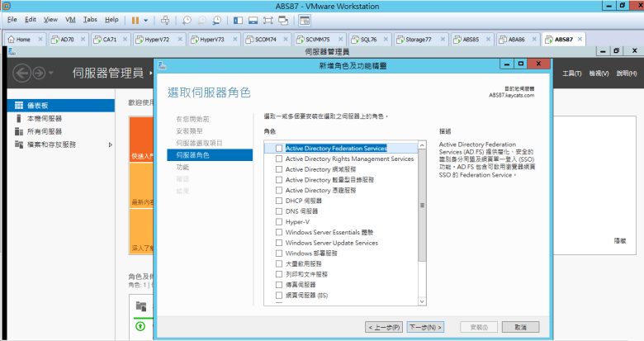Open the dropdown arrow next to pause button
This screenshot has height=341, width=644.
click(x=147, y=19)
